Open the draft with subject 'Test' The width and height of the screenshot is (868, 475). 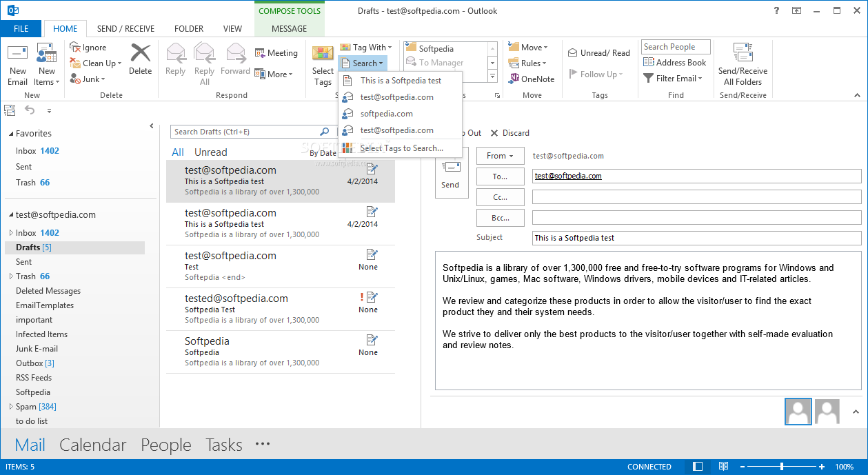coord(281,266)
